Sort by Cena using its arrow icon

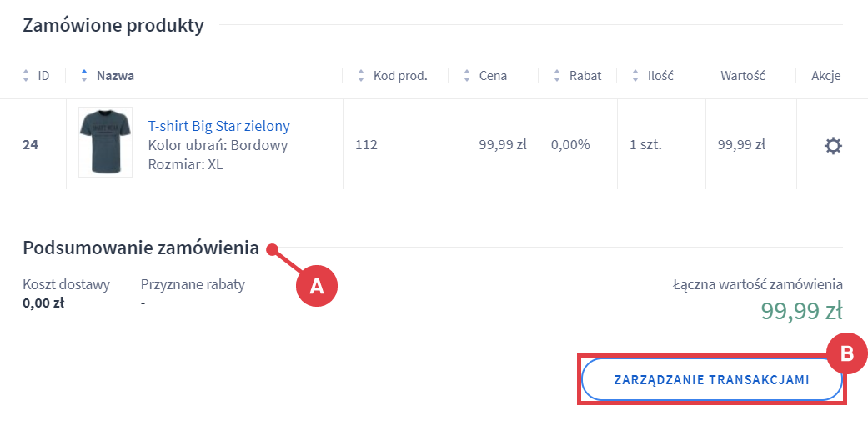click(466, 76)
